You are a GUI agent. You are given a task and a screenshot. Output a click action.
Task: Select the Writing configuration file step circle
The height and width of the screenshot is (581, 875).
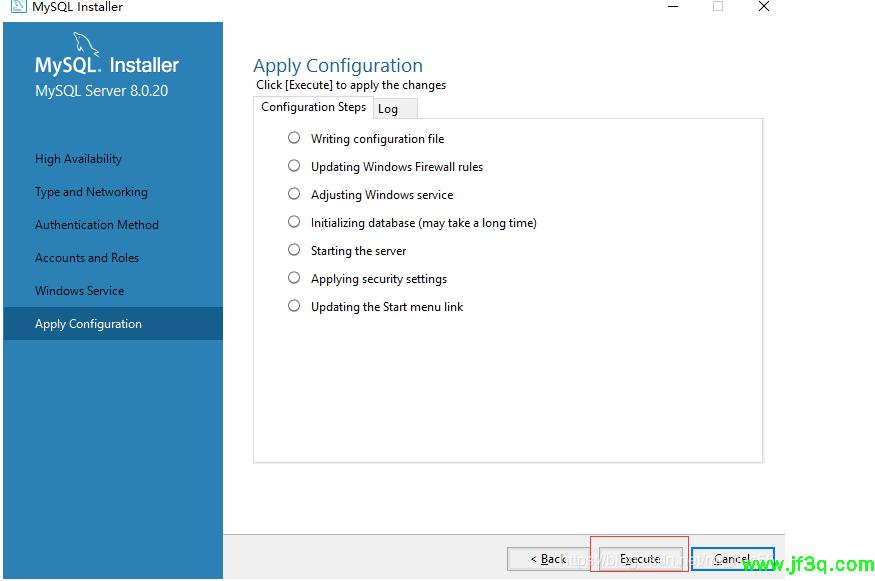(294, 138)
